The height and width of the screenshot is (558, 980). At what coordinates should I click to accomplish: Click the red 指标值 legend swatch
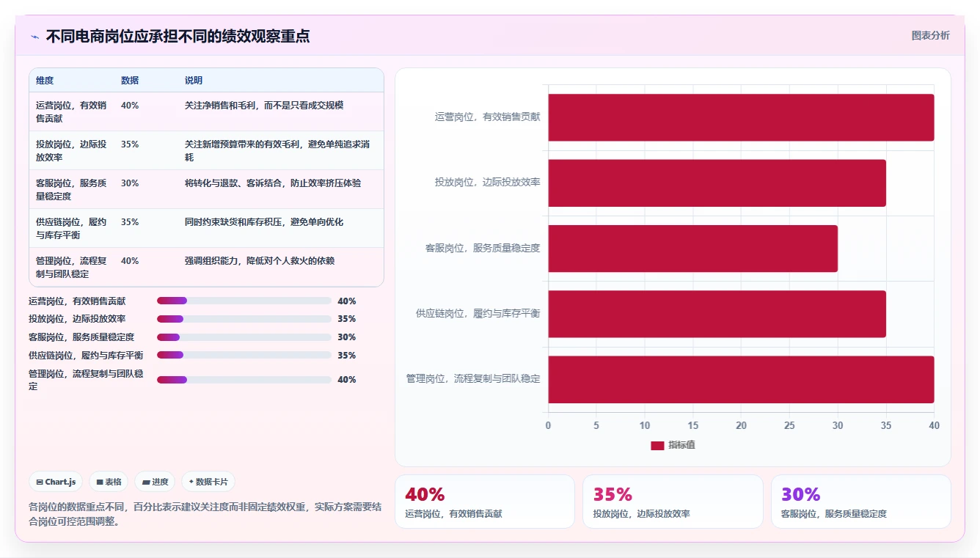(x=657, y=445)
